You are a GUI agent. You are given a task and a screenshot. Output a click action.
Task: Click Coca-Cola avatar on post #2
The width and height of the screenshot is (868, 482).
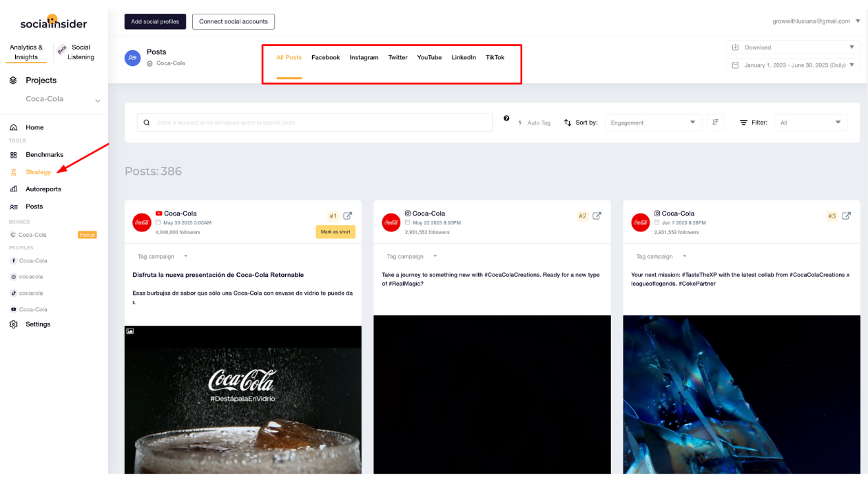[391, 222]
